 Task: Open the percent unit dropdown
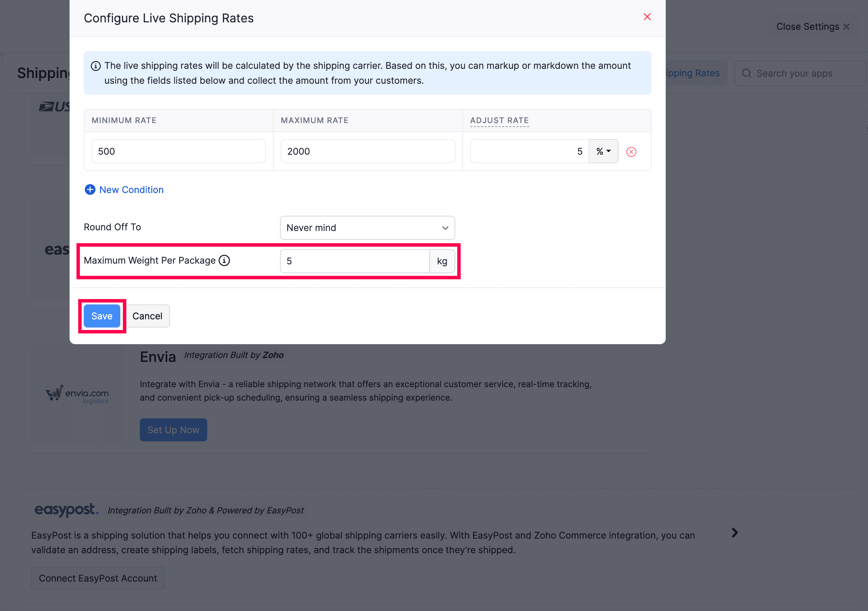pos(603,151)
